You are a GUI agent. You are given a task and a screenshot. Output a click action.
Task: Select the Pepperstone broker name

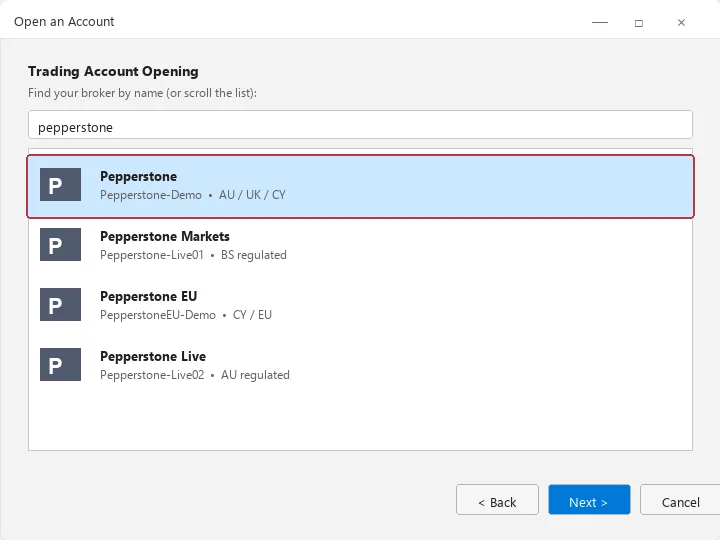point(138,176)
